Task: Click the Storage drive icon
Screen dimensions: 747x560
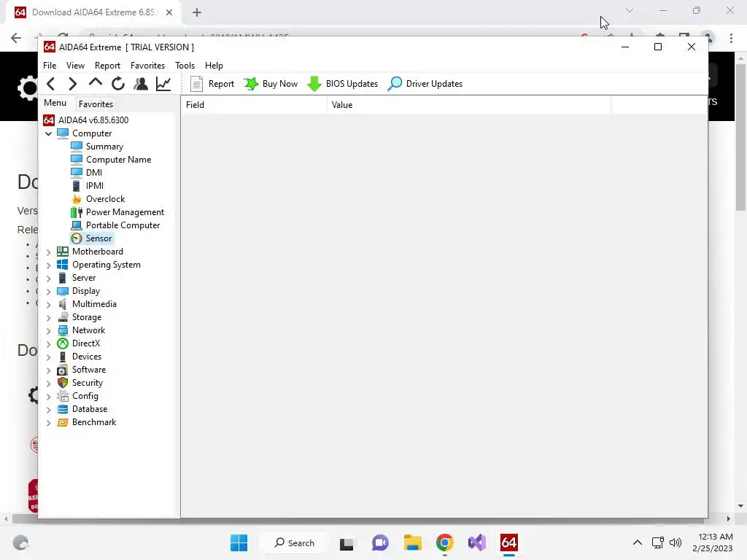Action: point(63,317)
